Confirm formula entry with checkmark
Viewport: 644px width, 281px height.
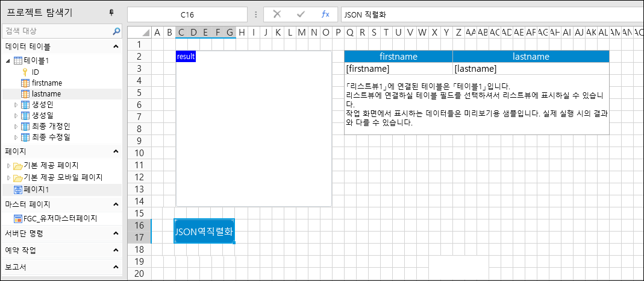point(301,14)
